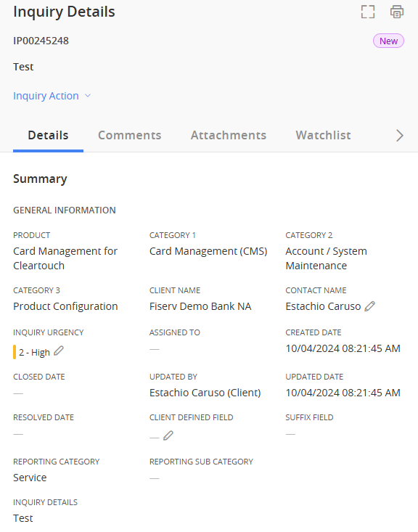Edit inquiry urgency via pencil icon
The width and height of the screenshot is (418, 532).
59,351
